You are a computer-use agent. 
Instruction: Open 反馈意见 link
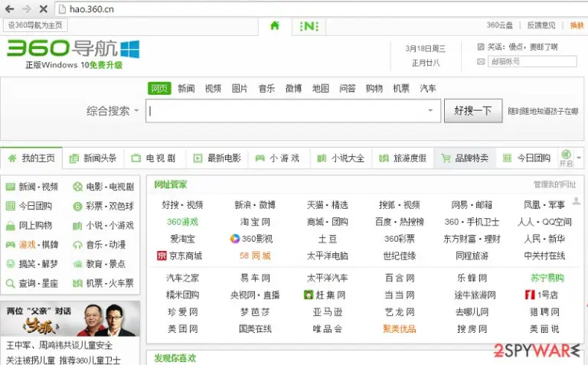[x=541, y=25]
